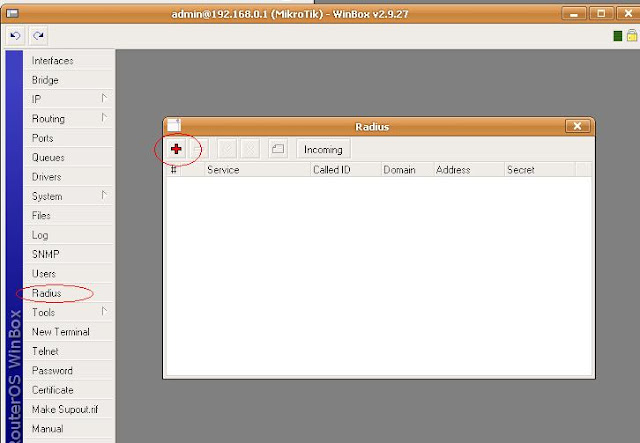Click the disable X button in Radius toolbar

250,149
